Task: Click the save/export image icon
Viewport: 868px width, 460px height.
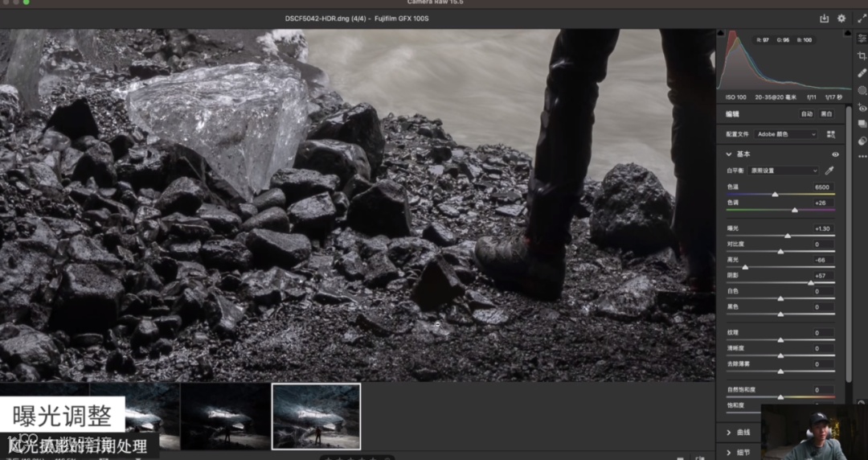Action: coord(824,18)
